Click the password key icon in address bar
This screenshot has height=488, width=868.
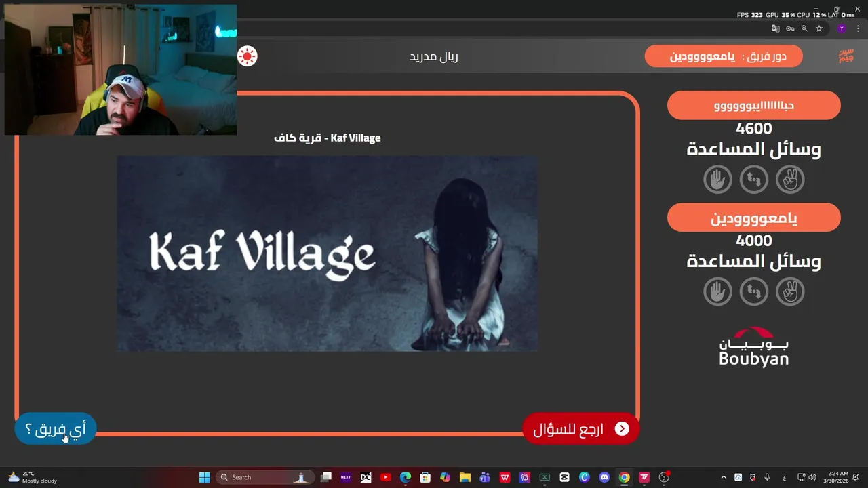tap(790, 28)
